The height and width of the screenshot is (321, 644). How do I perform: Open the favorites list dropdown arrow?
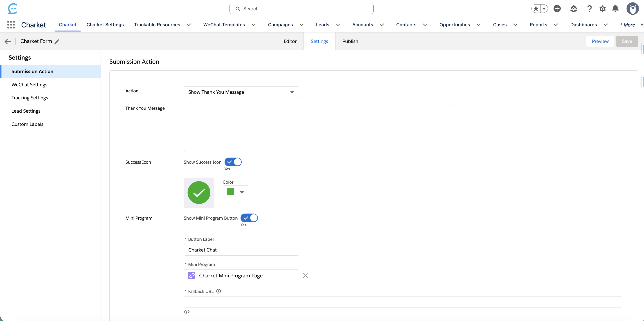pos(544,9)
